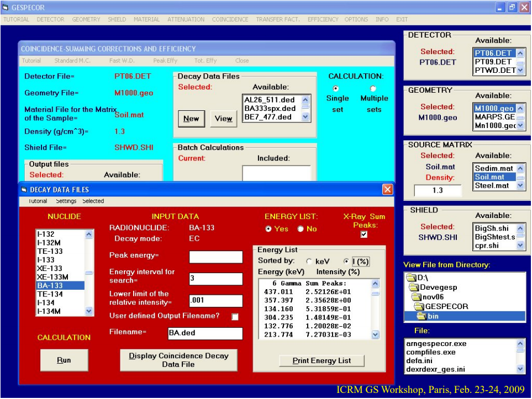Open the COINCIDENCE menu
532x399 pixels.
click(230, 19)
